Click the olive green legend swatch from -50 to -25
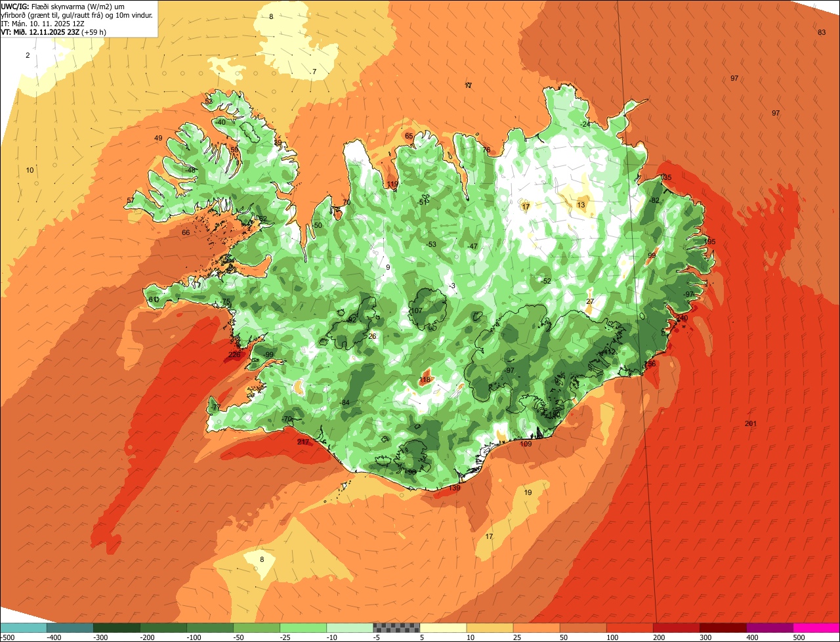840x642 pixels. coord(257,628)
